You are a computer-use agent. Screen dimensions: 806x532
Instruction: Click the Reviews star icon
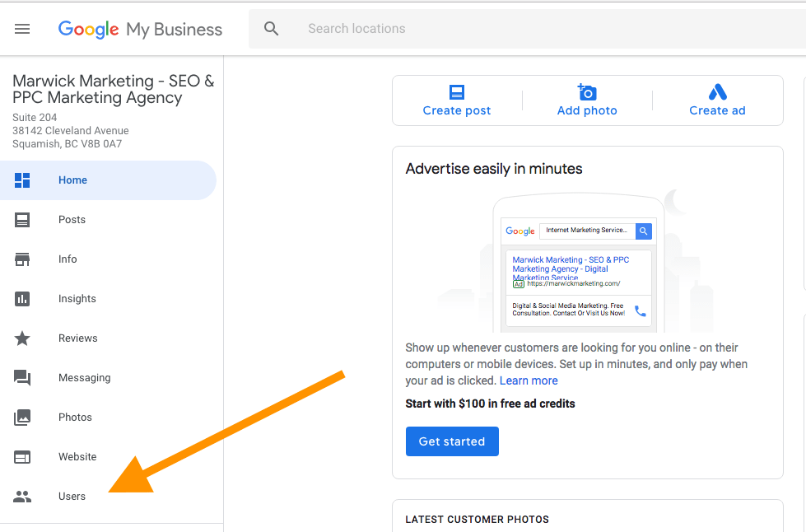pos(22,338)
